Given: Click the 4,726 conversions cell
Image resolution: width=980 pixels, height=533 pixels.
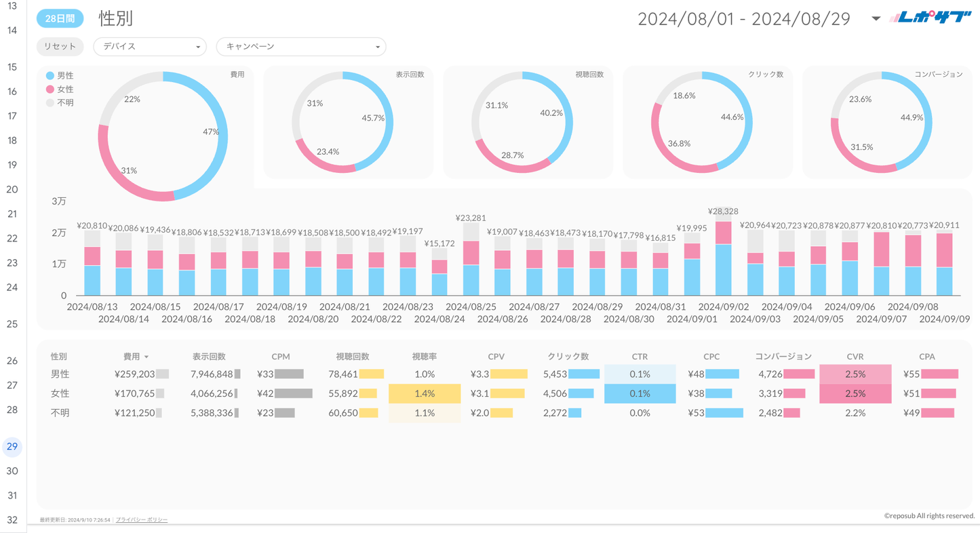Looking at the screenshot, I should [770, 374].
